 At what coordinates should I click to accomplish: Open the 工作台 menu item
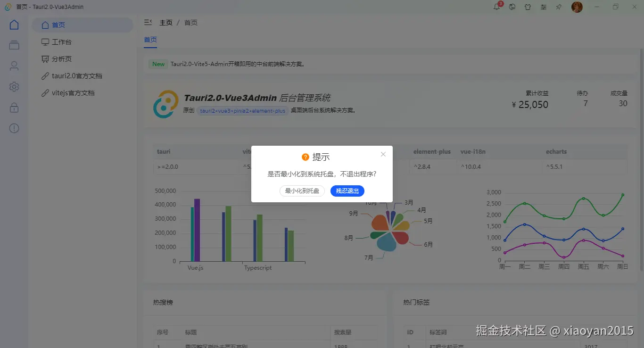(61, 41)
